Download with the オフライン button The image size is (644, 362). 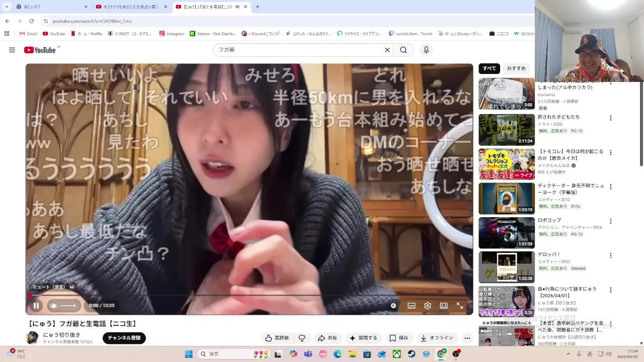tap(437, 338)
